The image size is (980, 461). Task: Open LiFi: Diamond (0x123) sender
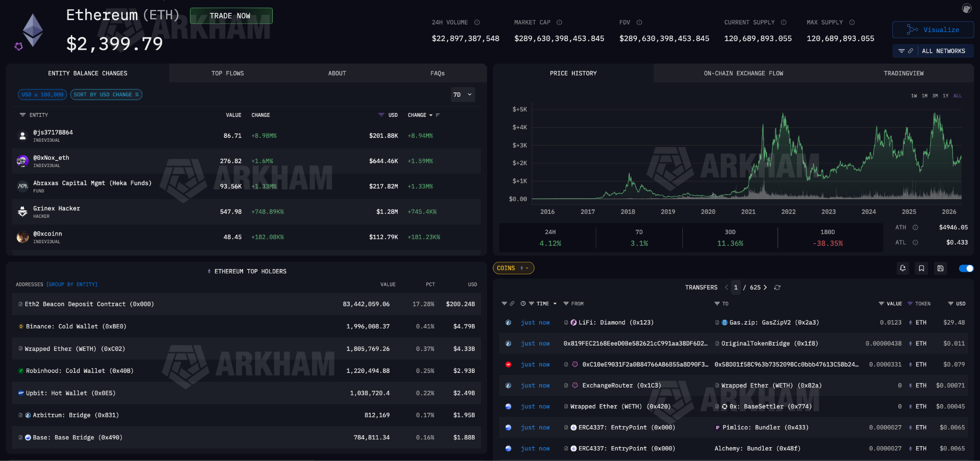click(x=616, y=322)
